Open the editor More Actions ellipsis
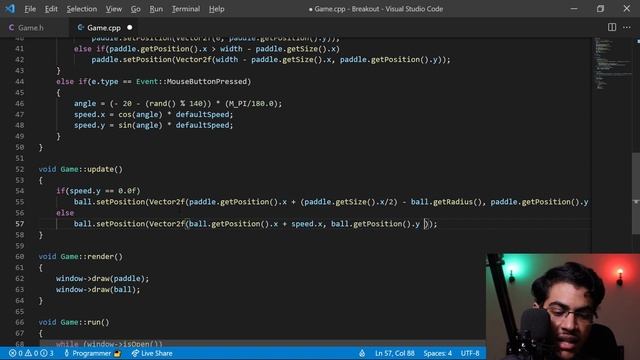This screenshot has height=360, width=640. coord(627,27)
